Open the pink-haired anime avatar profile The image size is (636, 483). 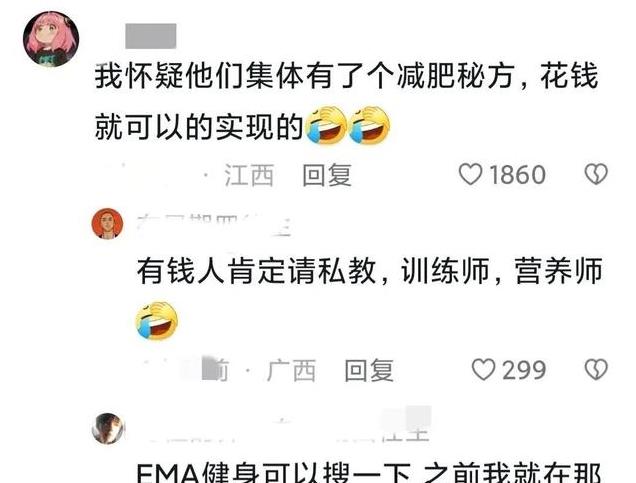point(51,39)
